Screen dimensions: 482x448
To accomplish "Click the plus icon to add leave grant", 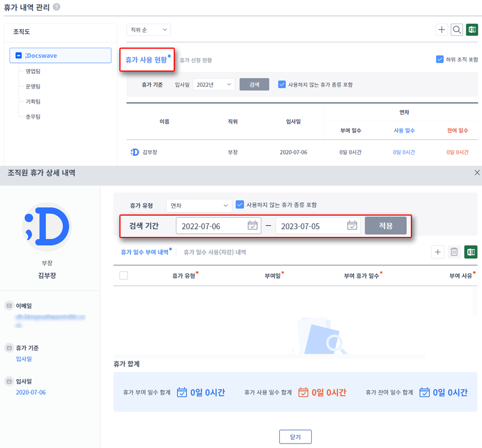I will pyautogui.click(x=438, y=252).
